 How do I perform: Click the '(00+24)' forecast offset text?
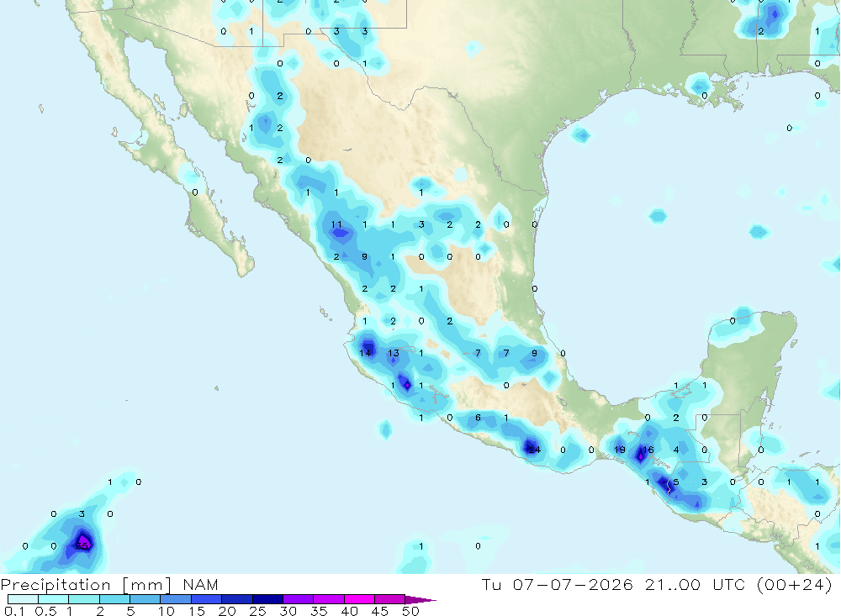(x=795, y=584)
